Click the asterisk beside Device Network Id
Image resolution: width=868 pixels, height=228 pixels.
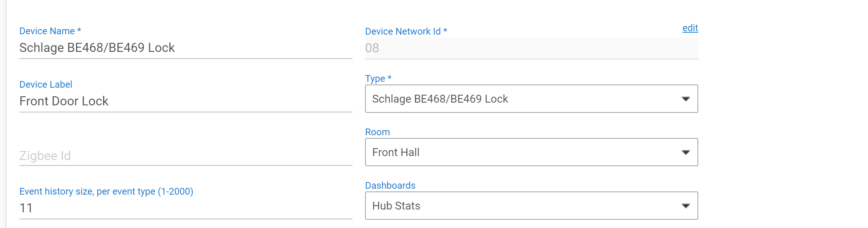(x=445, y=31)
